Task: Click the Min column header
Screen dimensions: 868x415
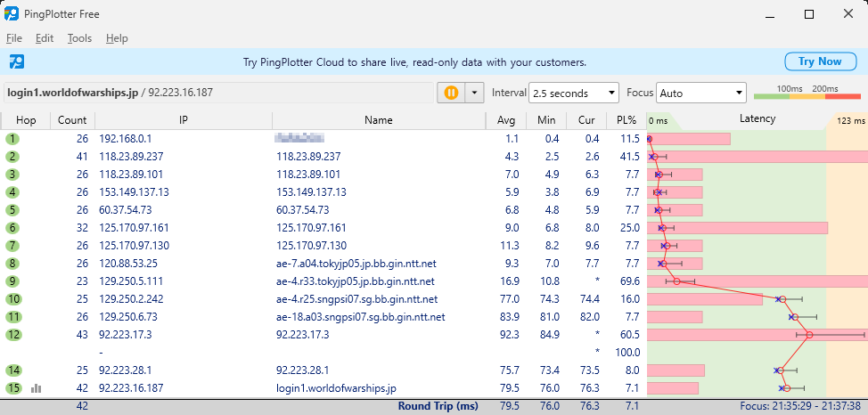Action: (x=545, y=120)
